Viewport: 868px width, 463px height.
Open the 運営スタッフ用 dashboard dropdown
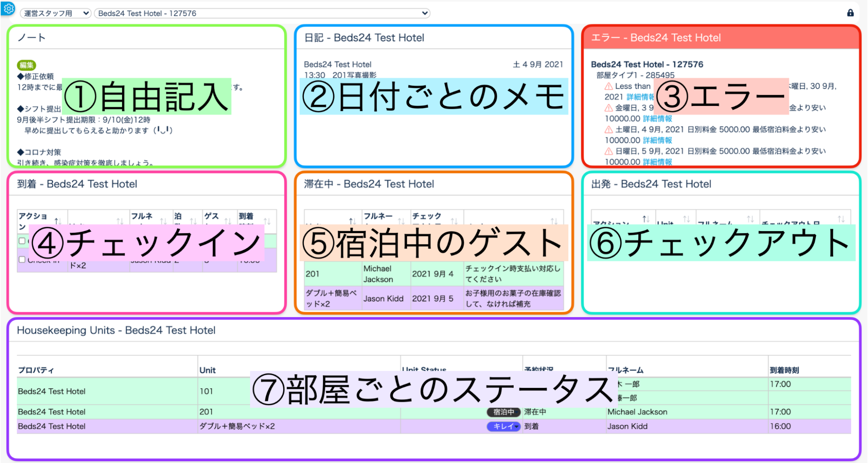point(56,13)
